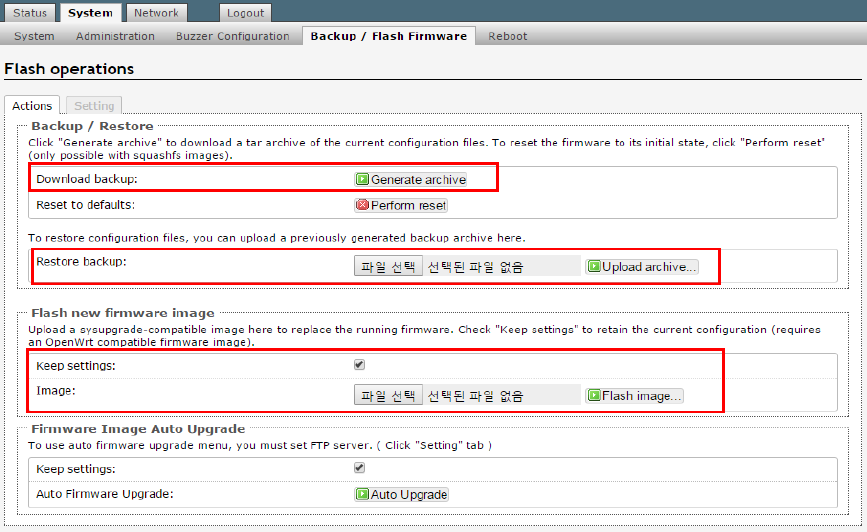Image resolution: width=867 pixels, height=532 pixels.
Task: Open Buzzer Configuration page
Action: click(x=232, y=36)
